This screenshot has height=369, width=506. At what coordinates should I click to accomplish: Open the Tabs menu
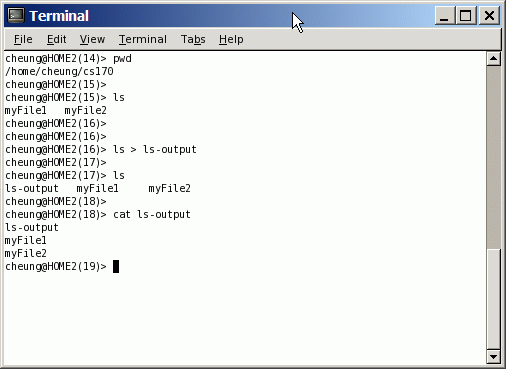[x=193, y=39]
